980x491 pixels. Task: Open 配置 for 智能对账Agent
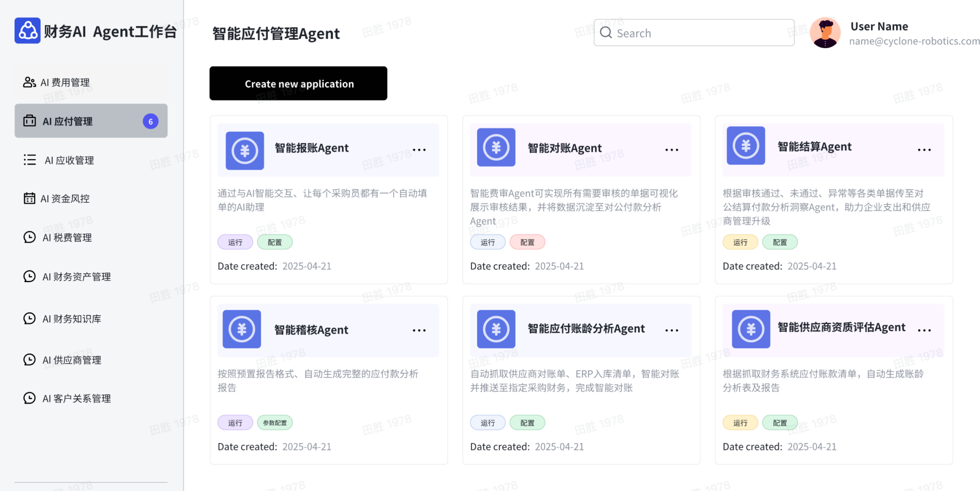click(x=527, y=242)
